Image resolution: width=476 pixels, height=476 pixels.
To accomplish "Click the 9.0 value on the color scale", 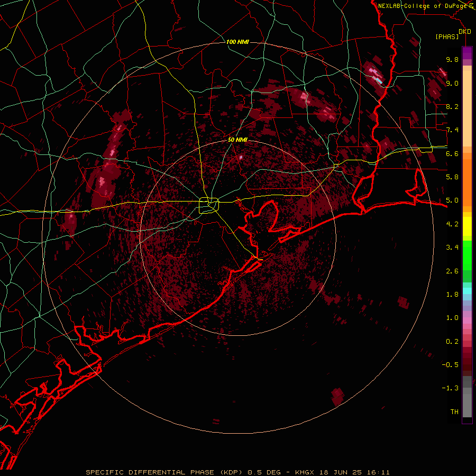I will coord(452,83).
